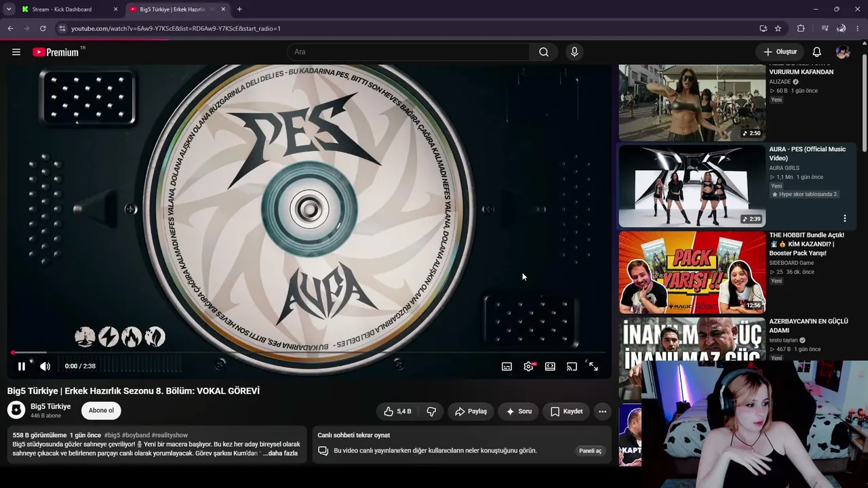868x488 pixels.
Task: Expand live chat replay with Paneli aç
Action: tap(590, 451)
